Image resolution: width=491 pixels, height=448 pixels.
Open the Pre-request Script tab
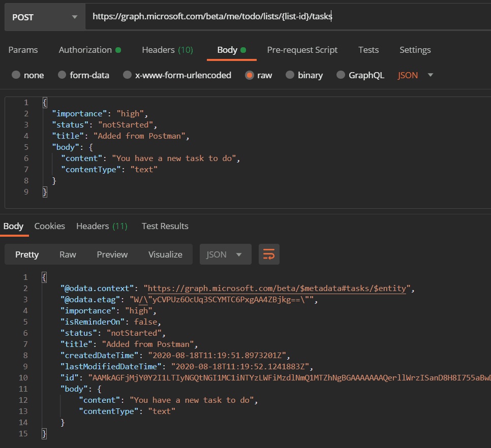(x=302, y=50)
